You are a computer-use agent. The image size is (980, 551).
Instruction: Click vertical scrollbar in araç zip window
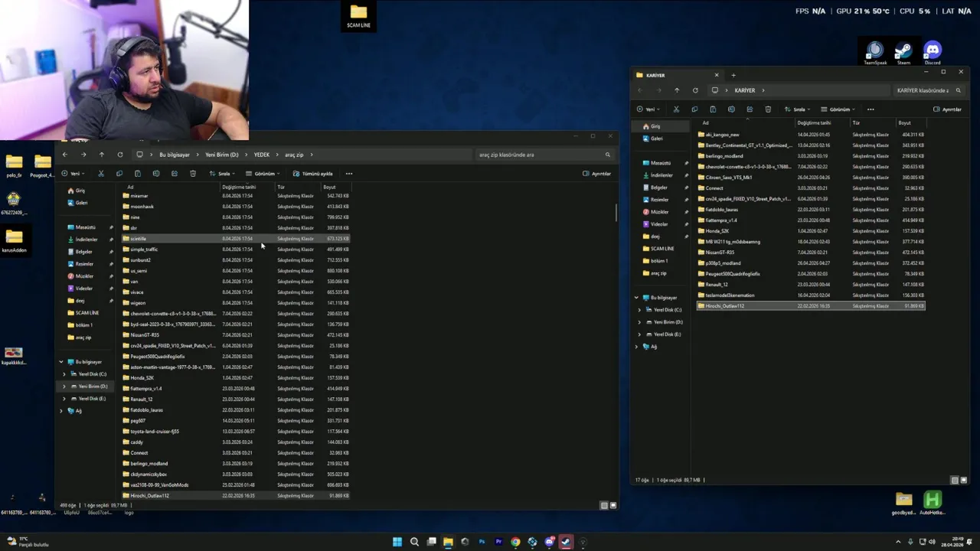616,213
